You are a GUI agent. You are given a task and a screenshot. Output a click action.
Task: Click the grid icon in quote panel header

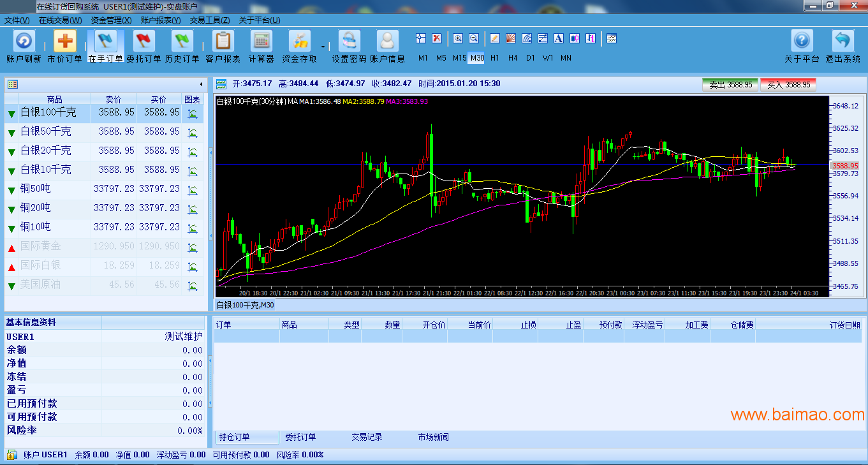pyautogui.click(x=13, y=84)
